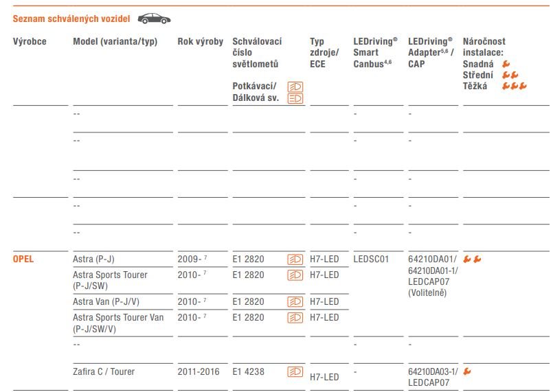Select the E1 4238 approval number

248,372
